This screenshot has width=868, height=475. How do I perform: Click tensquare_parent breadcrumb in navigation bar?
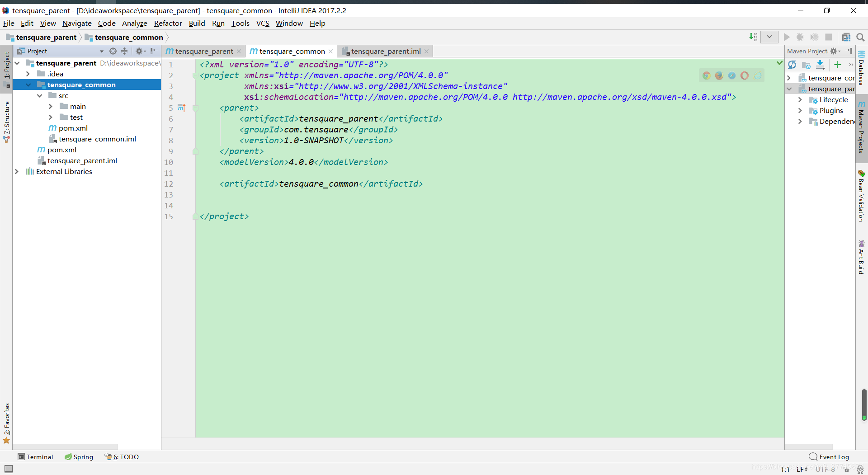[42, 37]
